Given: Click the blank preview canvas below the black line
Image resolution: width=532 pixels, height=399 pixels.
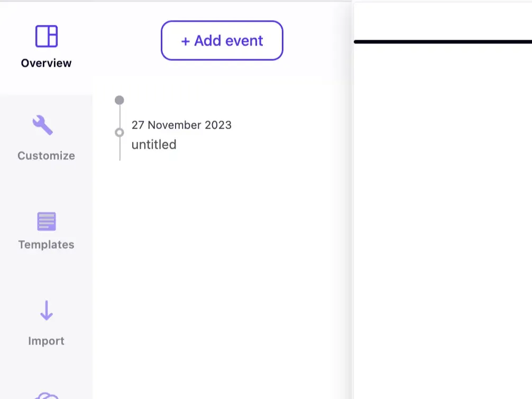Looking at the screenshot, I should [443, 212].
